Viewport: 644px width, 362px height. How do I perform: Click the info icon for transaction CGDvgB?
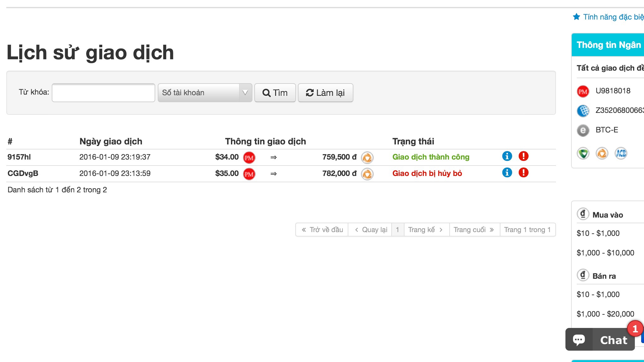(x=507, y=172)
